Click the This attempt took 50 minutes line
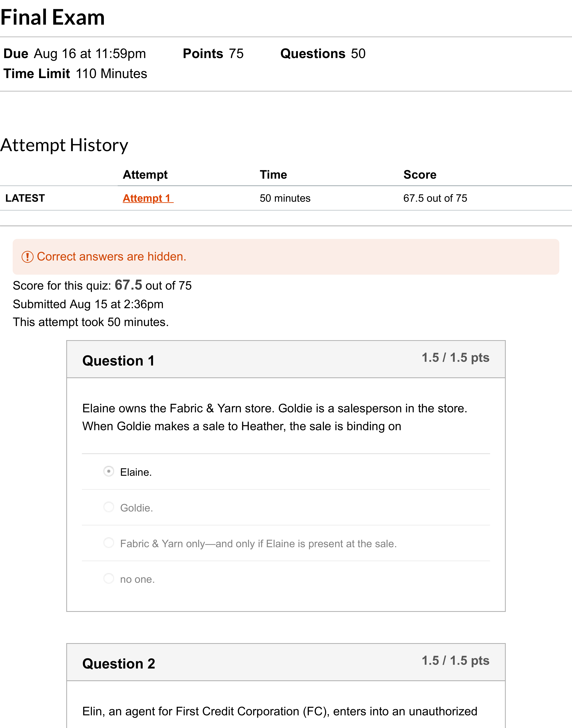Screen dimensions: 572x728 click(x=91, y=322)
